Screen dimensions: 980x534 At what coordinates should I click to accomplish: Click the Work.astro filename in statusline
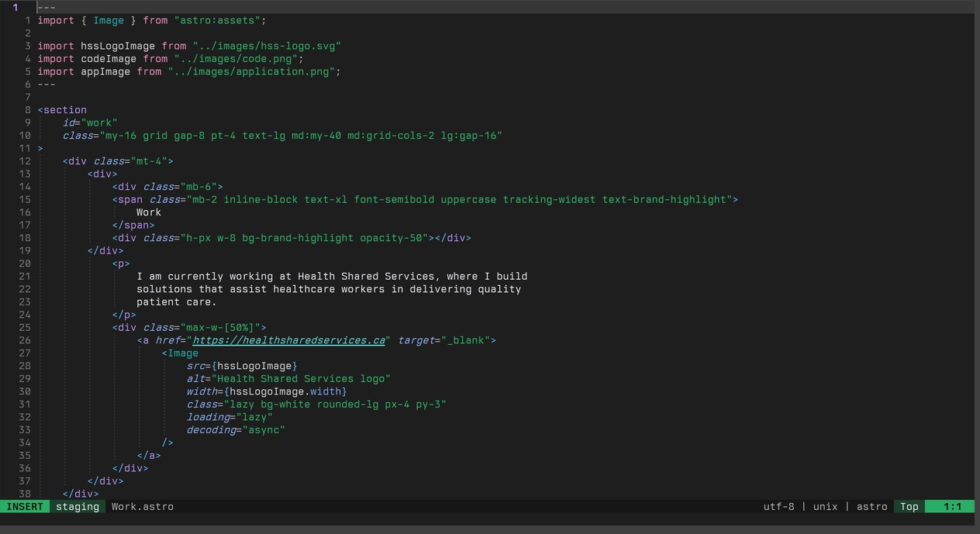(x=143, y=506)
